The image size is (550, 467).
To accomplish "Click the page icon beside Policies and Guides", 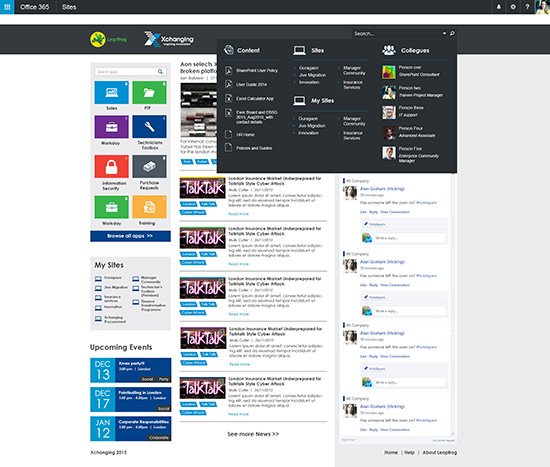I will tap(228, 148).
